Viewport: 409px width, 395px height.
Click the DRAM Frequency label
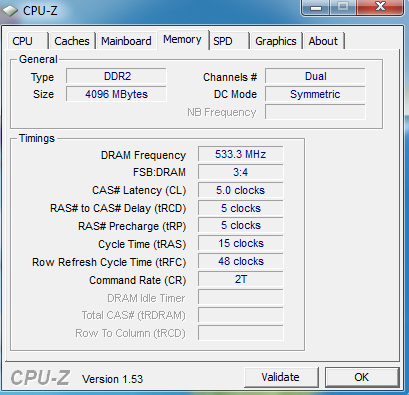(x=143, y=155)
